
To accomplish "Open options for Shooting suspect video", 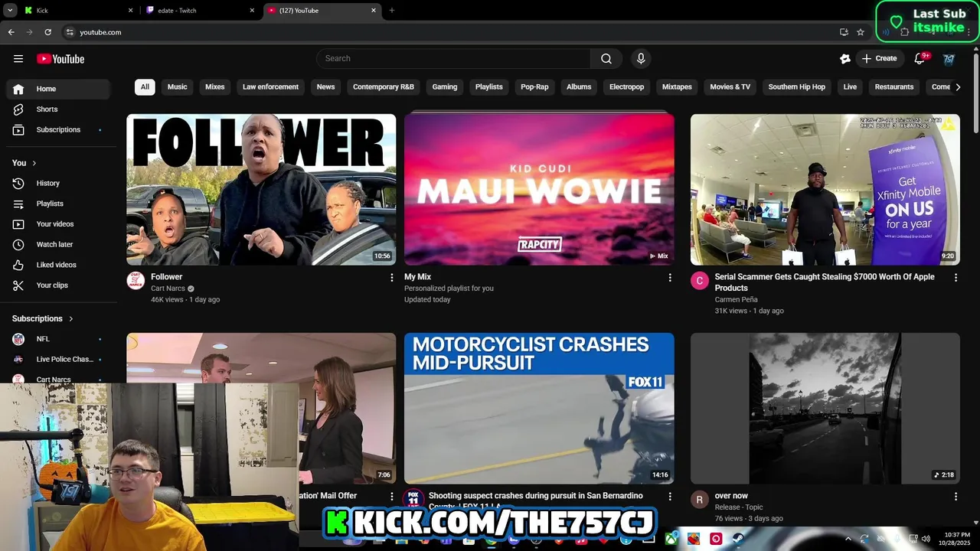I will pyautogui.click(x=670, y=497).
